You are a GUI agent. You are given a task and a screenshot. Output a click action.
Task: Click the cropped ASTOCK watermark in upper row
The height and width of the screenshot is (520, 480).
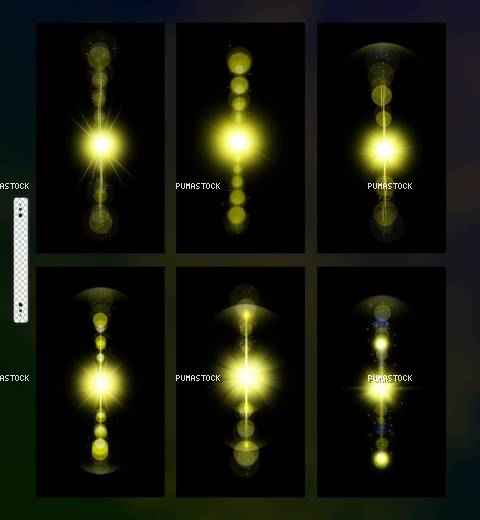pos(15,186)
